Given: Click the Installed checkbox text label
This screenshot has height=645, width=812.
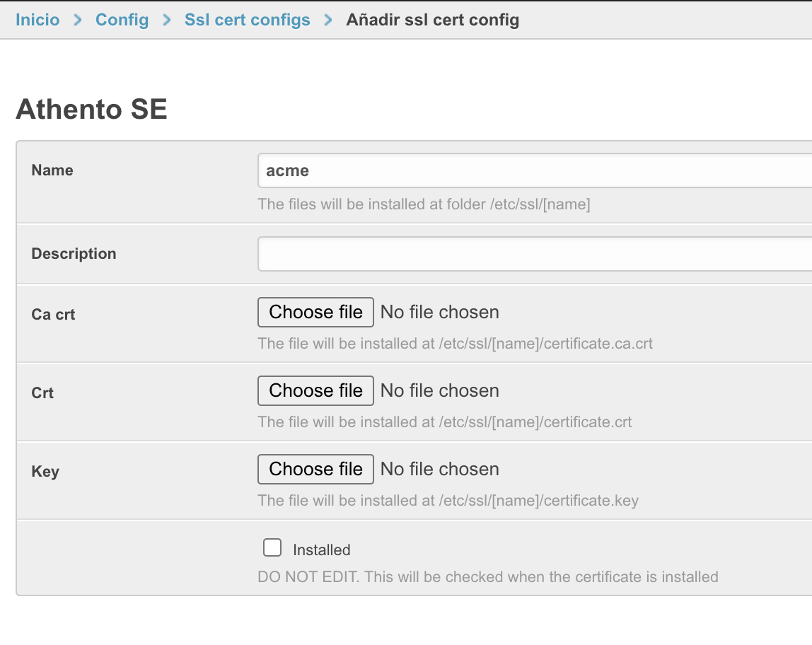Looking at the screenshot, I should [322, 550].
